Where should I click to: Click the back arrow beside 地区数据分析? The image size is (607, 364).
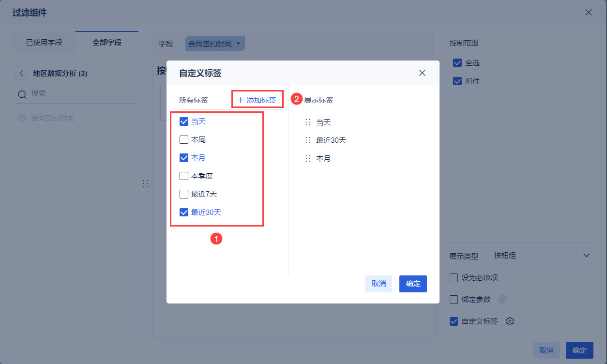click(21, 74)
